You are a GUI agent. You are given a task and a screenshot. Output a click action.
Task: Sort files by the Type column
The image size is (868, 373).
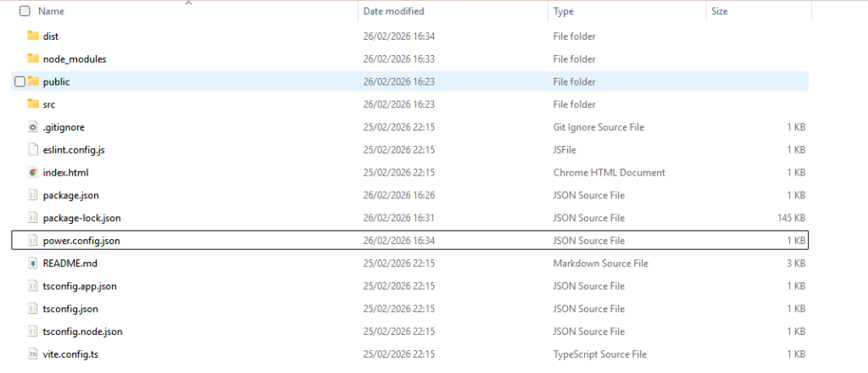point(563,11)
